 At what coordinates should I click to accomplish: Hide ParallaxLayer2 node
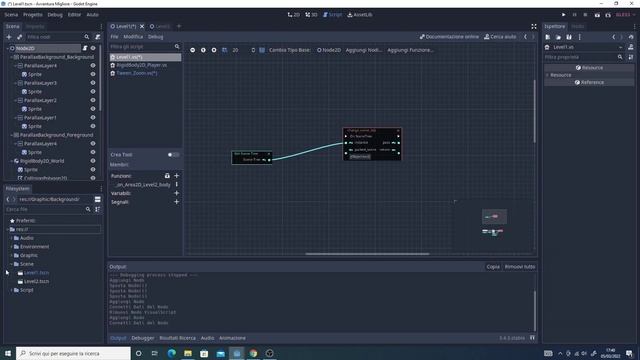click(x=93, y=100)
